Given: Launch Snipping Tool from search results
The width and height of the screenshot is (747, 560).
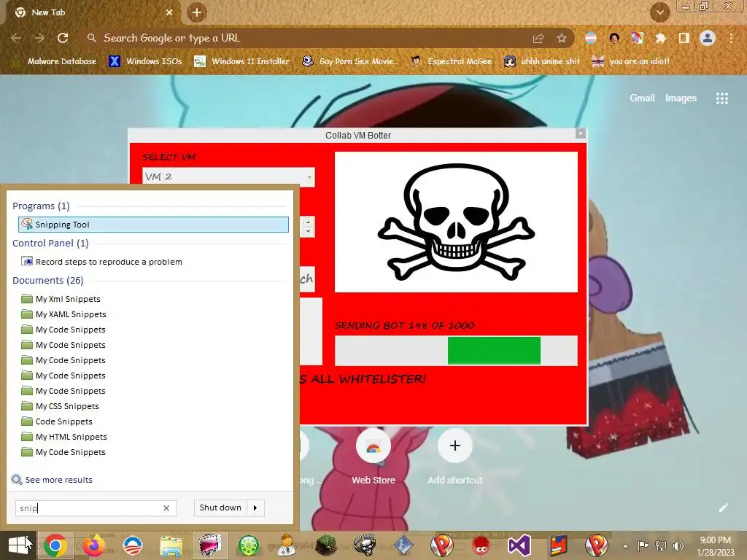Looking at the screenshot, I should click(x=153, y=225).
